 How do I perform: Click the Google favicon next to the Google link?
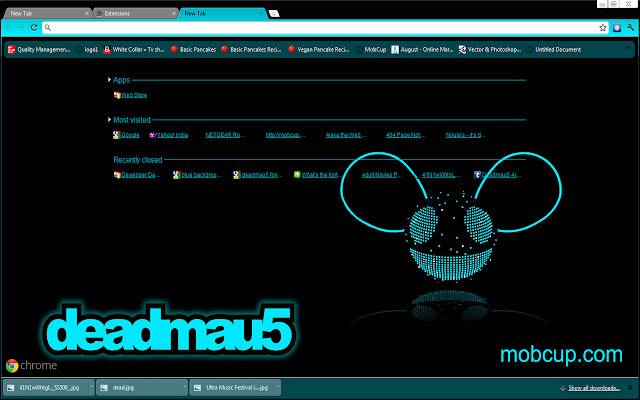pyautogui.click(x=117, y=135)
